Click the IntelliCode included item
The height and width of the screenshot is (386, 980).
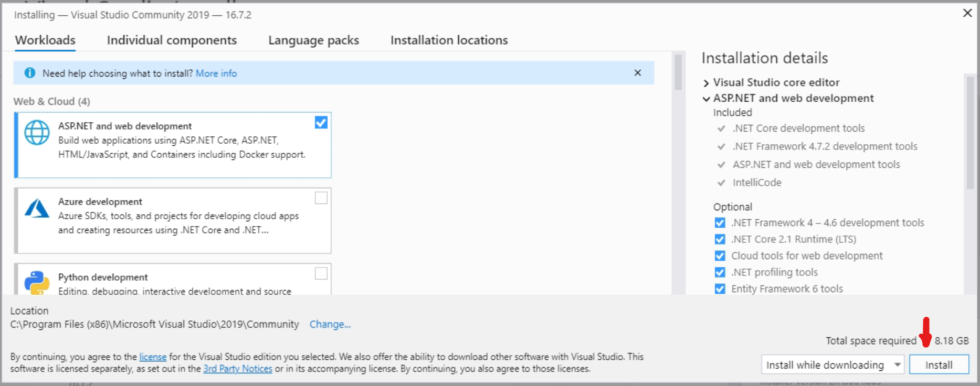click(x=757, y=183)
